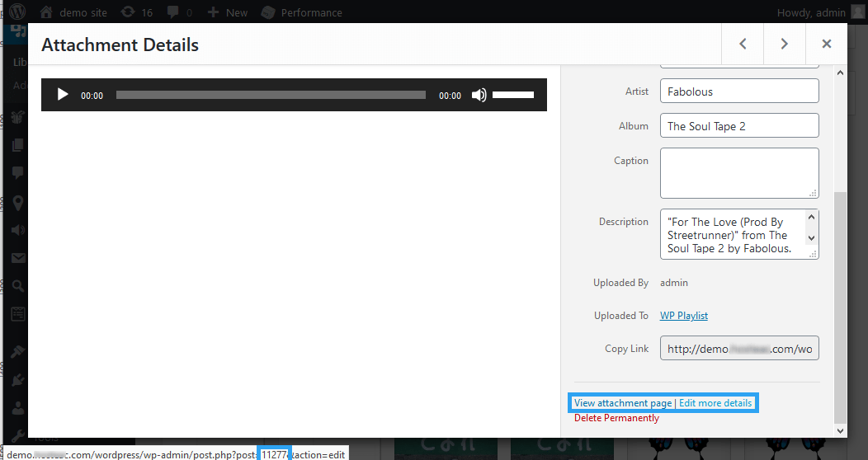Open View attachment page link
868x460 pixels.
(x=623, y=403)
